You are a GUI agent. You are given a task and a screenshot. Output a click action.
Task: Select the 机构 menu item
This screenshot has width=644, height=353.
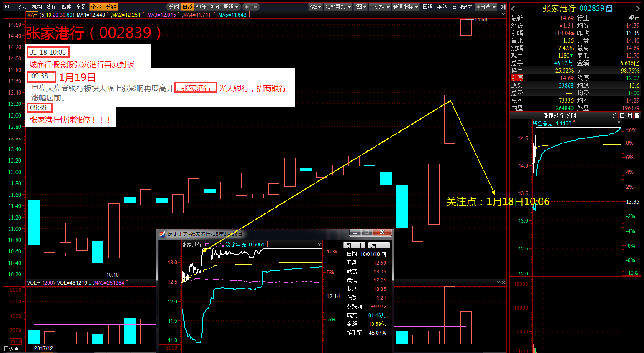[x=37, y=7]
